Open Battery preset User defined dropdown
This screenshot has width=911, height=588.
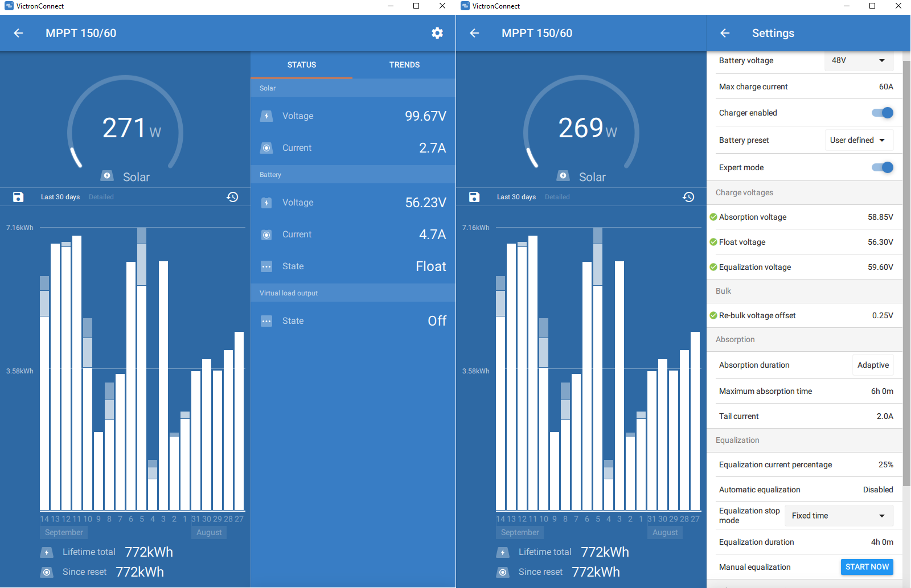[x=859, y=140]
